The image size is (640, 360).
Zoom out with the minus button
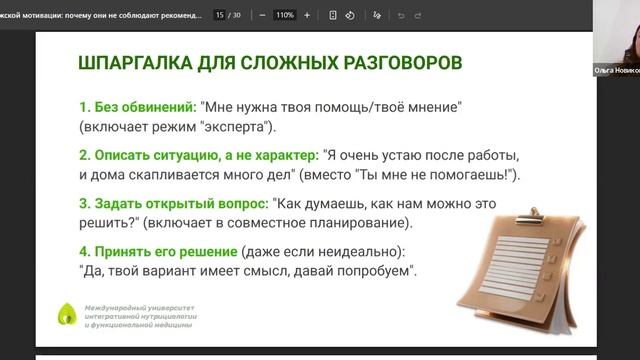coord(262,16)
